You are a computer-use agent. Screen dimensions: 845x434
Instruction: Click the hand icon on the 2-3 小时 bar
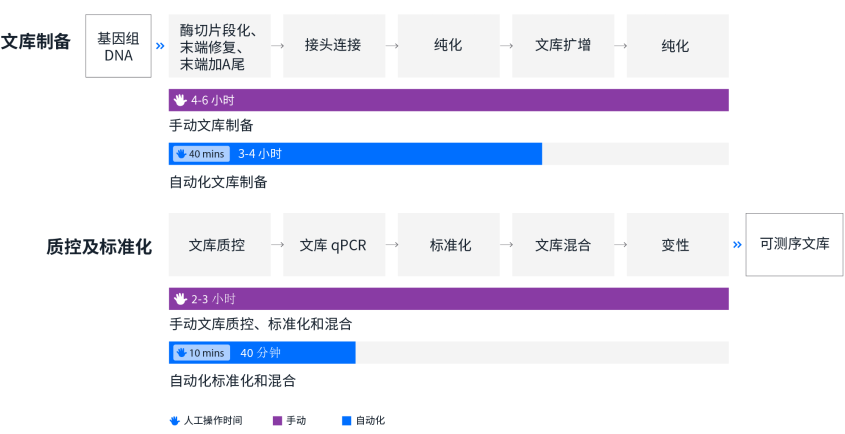(180, 299)
